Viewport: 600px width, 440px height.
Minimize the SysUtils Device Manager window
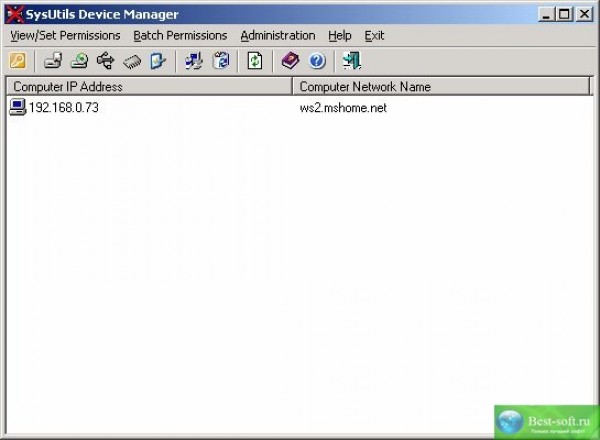tap(546, 15)
